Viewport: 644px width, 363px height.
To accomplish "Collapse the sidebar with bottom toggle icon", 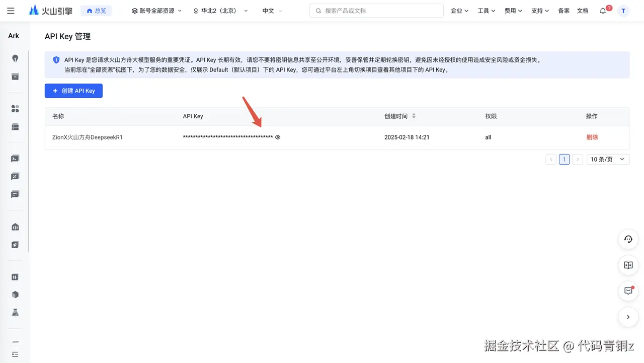I will [15, 354].
